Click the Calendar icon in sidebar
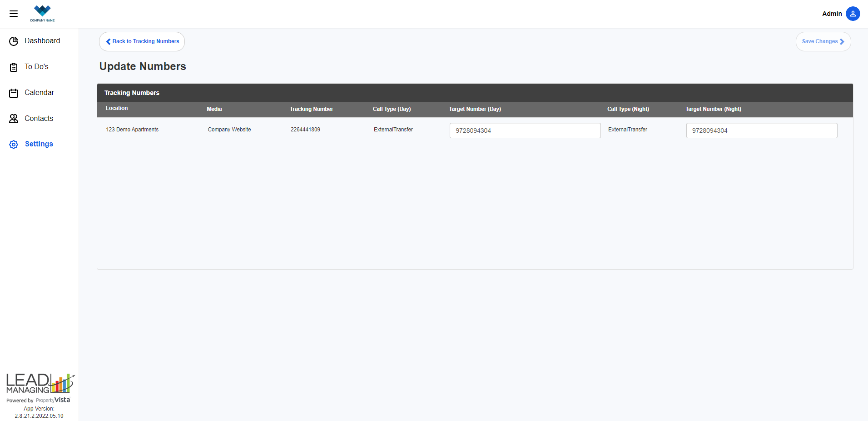This screenshot has height=421, width=868. [14, 93]
